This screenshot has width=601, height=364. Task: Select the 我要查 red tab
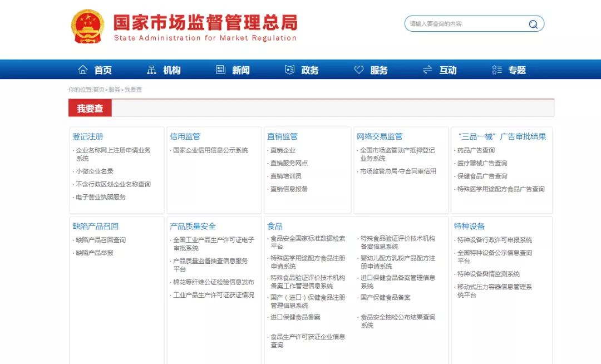90,109
